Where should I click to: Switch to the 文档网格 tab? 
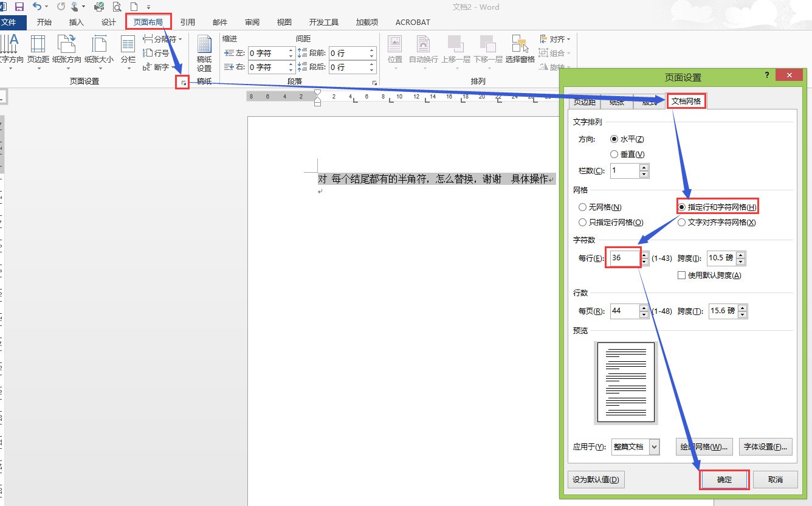(x=686, y=101)
